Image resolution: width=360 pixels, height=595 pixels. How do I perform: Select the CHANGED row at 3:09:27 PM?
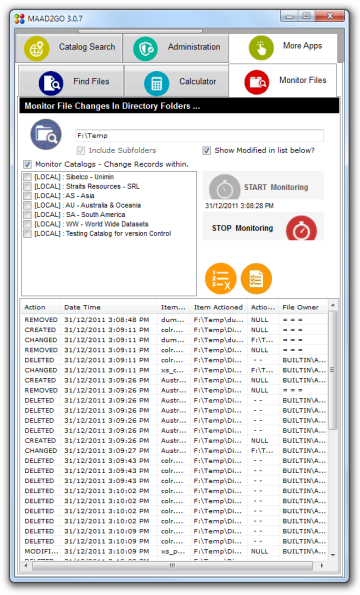174,451
